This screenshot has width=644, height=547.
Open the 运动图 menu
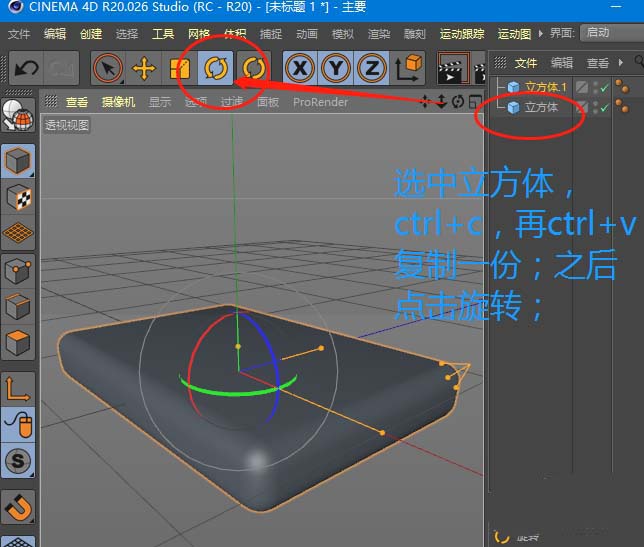point(514,34)
